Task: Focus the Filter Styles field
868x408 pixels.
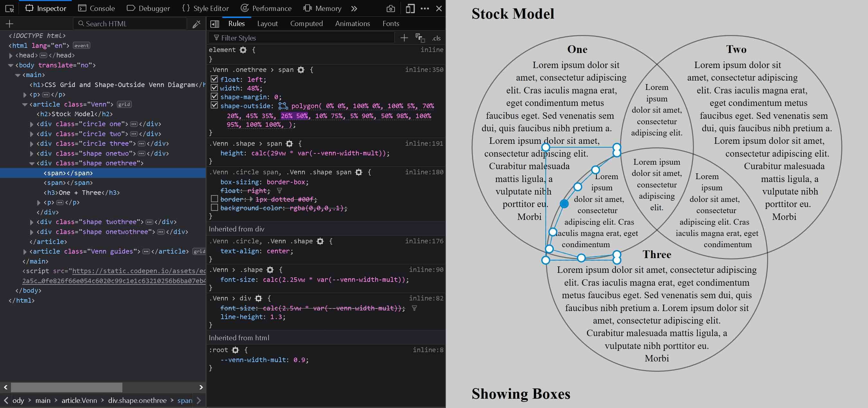Action: (x=302, y=38)
